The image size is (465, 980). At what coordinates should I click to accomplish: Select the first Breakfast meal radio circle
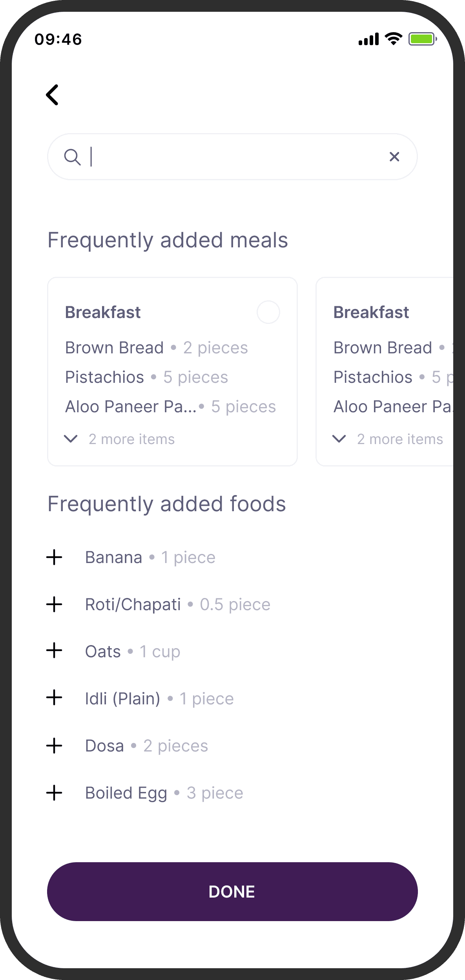[268, 313]
